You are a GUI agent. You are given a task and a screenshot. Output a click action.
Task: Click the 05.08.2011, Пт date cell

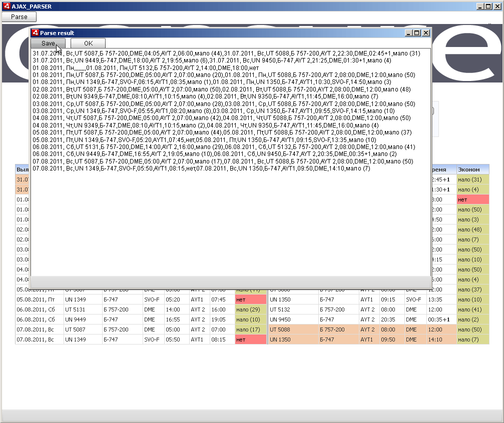(x=39, y=299)
